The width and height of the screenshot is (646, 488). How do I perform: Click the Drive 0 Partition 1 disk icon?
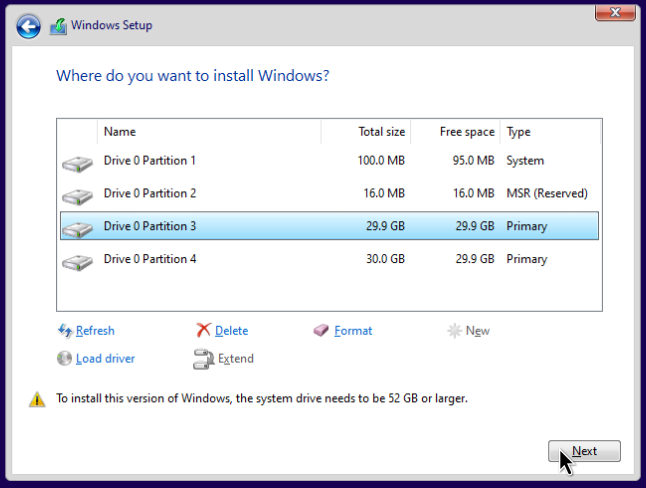point(77,162)
